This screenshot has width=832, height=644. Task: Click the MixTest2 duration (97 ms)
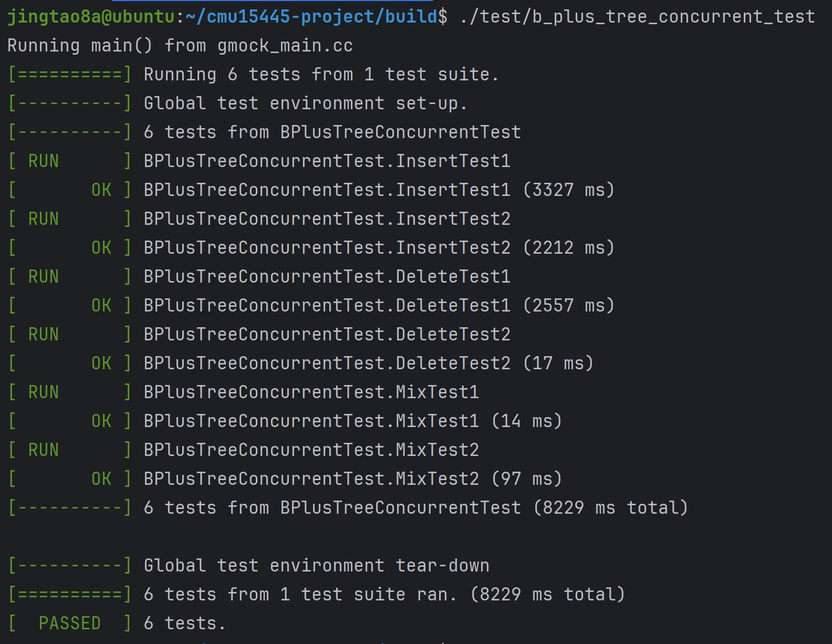(x=526, y=479)
